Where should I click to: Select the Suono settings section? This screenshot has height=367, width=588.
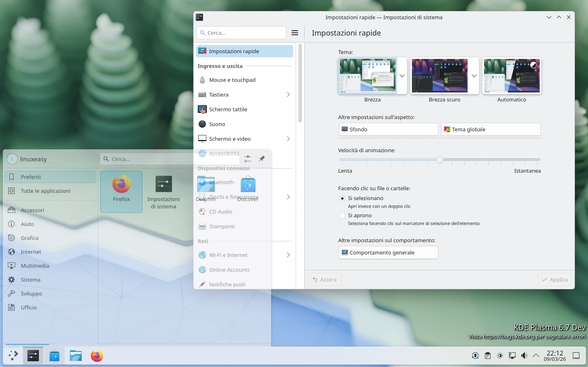coord(217,124)
